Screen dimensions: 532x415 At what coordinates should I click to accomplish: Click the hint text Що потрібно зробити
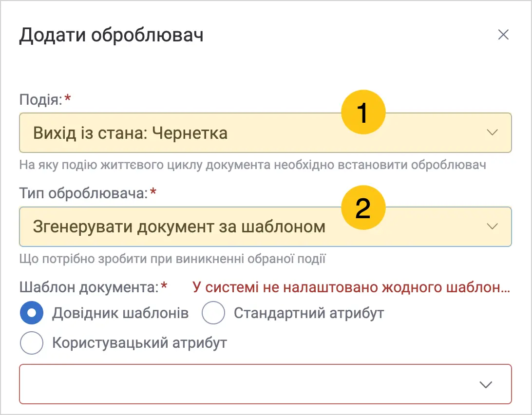[172, 259]
